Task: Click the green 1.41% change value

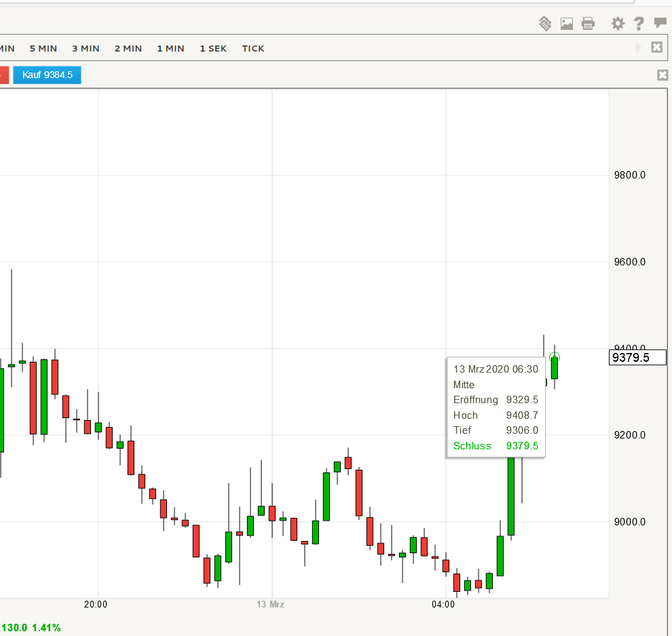Action: [46, 628]
